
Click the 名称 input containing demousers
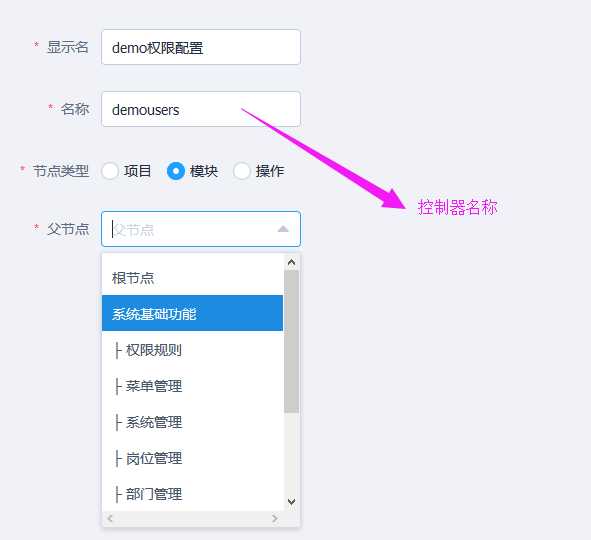click(201, 109)
